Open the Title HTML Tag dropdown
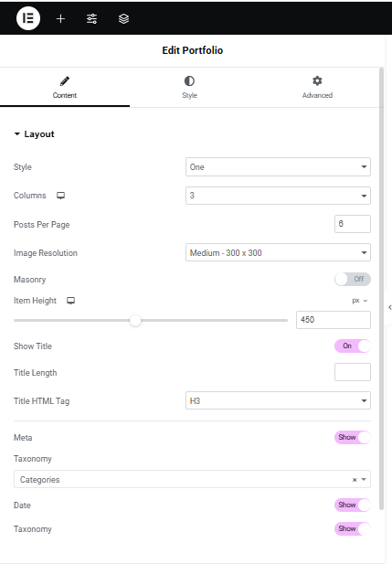 pyautogui.click(x=278, y=400)
